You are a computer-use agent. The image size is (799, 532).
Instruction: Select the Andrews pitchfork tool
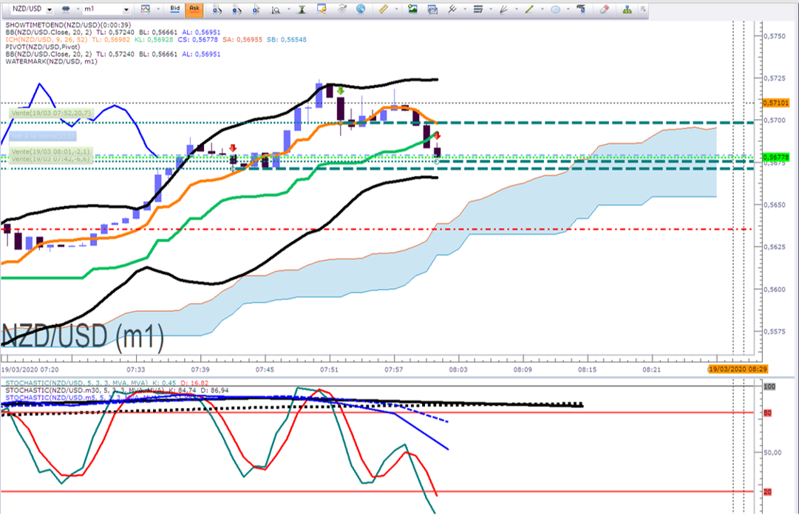(452, 9)
